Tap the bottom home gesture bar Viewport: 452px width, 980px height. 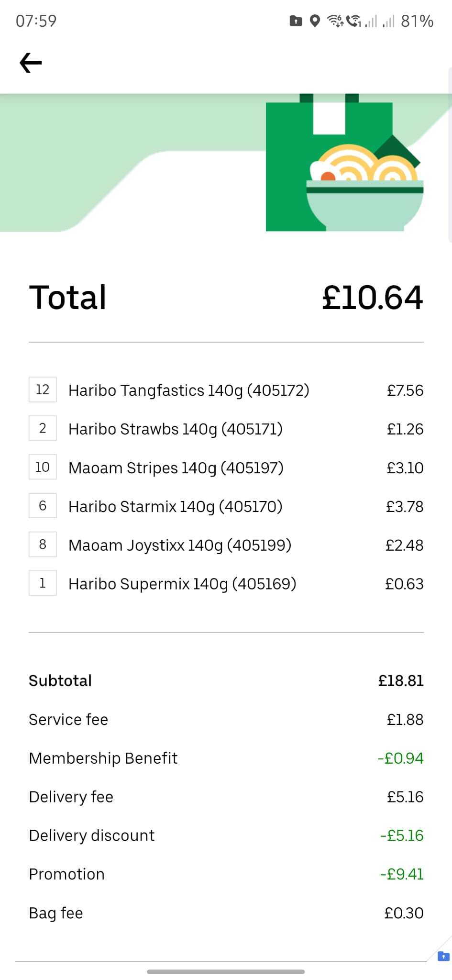coord(226,971)
